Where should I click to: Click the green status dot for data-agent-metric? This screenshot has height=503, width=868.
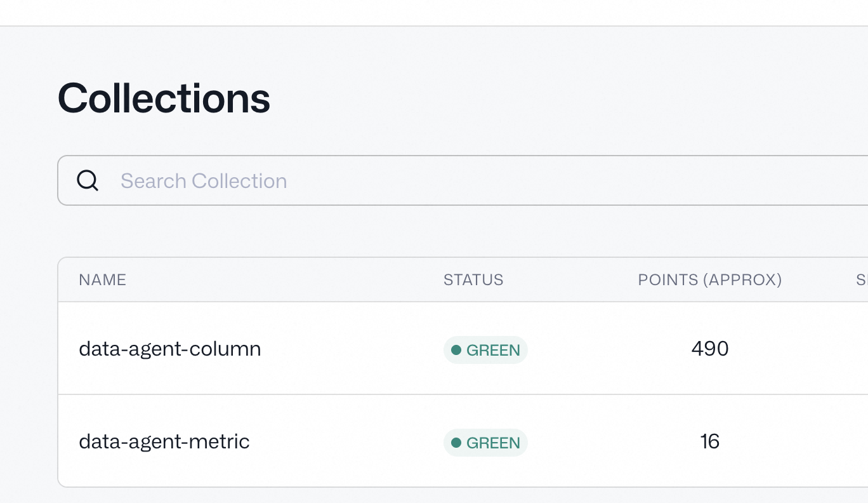pos(456,443)
